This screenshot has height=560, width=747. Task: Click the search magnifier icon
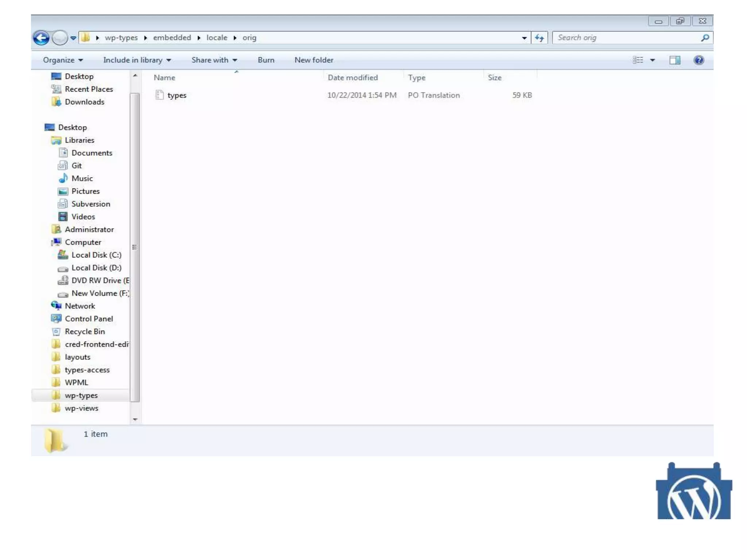(705, 38)
